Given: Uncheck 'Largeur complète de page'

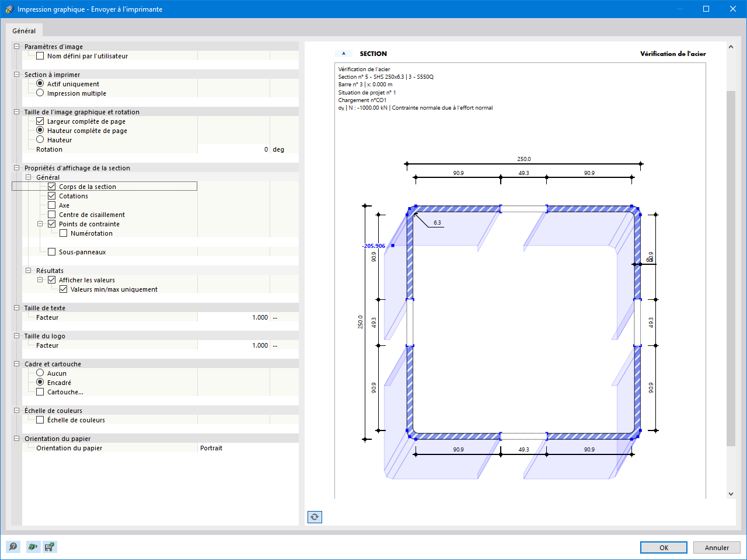Looking at the screenshot, I should 40,121.
